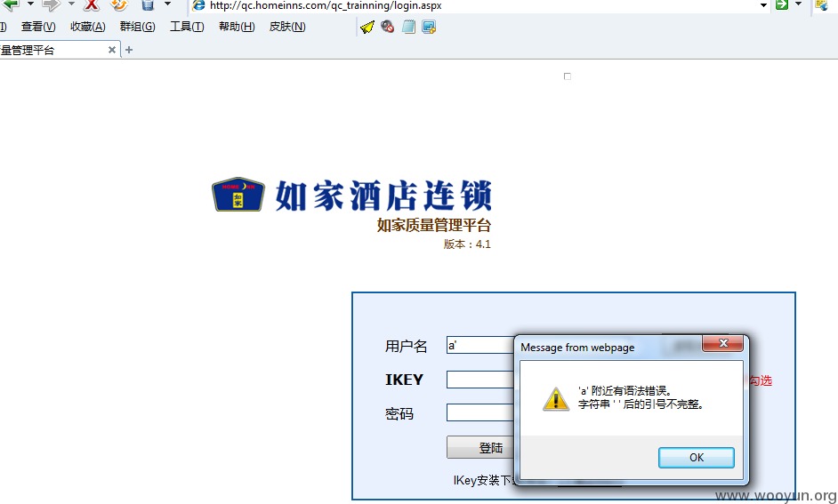Image resolution: width=838 pixels, height=504 pixels.
Task: Open the address bar URL history dropdown
Action: [x=763, y=5]
